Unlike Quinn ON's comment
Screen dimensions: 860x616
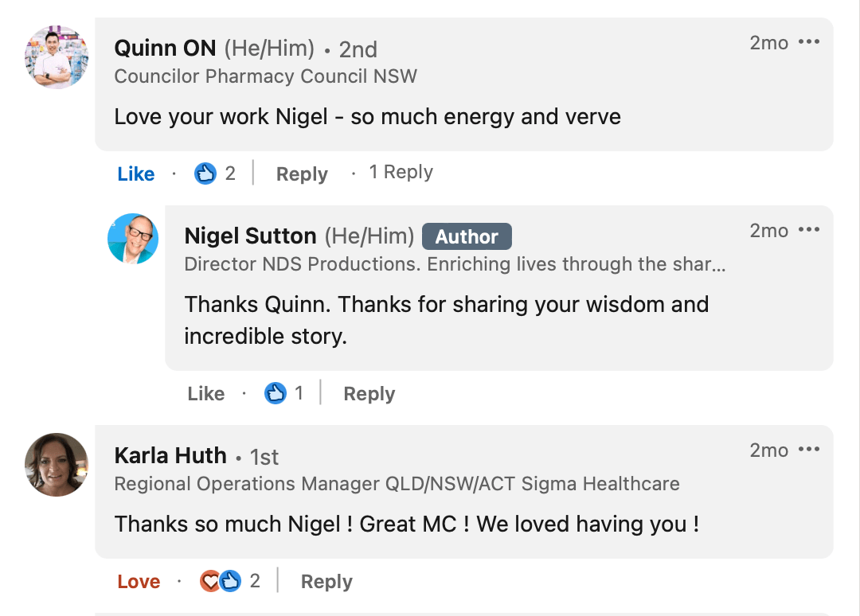[x=136, y=173]
